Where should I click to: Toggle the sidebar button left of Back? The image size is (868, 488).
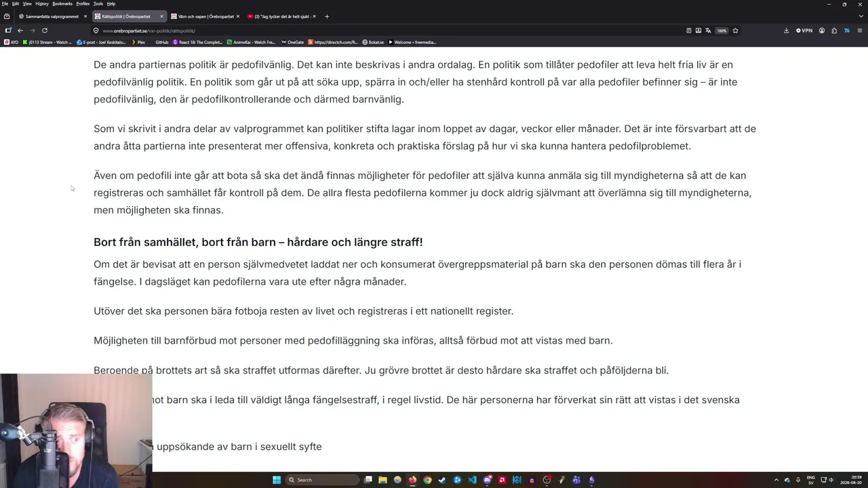pos(8,30)
